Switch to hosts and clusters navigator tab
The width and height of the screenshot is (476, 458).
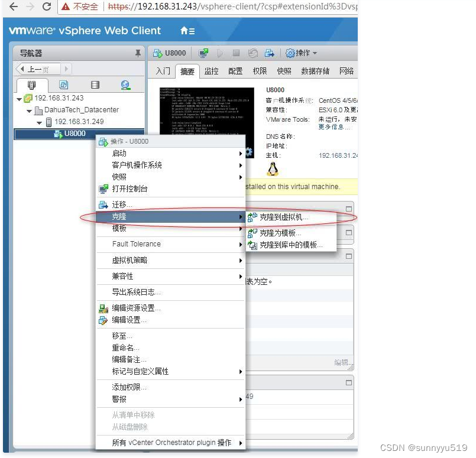point(31,85)
